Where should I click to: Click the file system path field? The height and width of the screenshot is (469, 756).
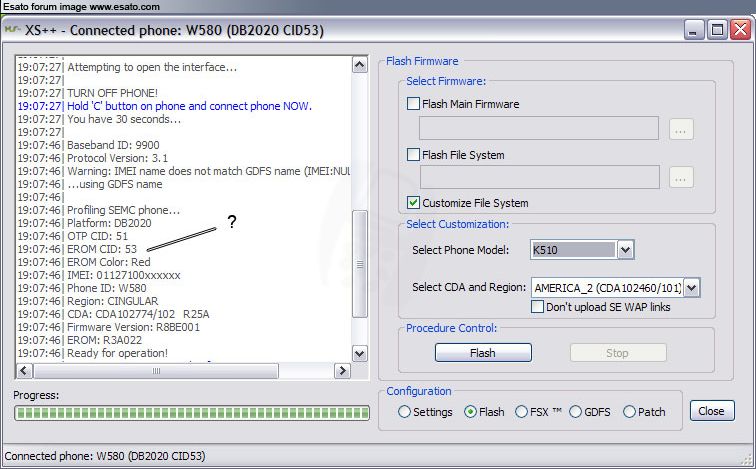[x=540, y=177]
